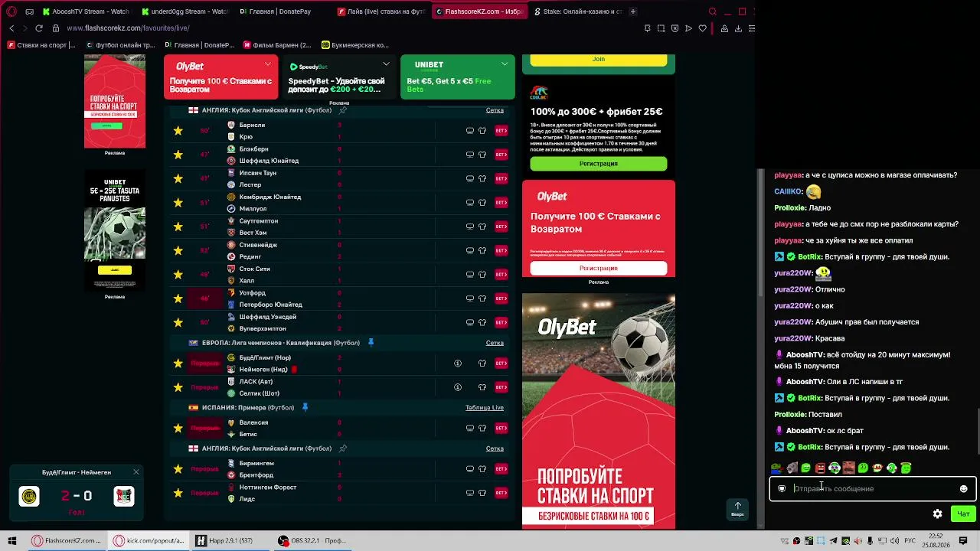
Task: Unpin the Spain Примера league
Action: point(305,408)
